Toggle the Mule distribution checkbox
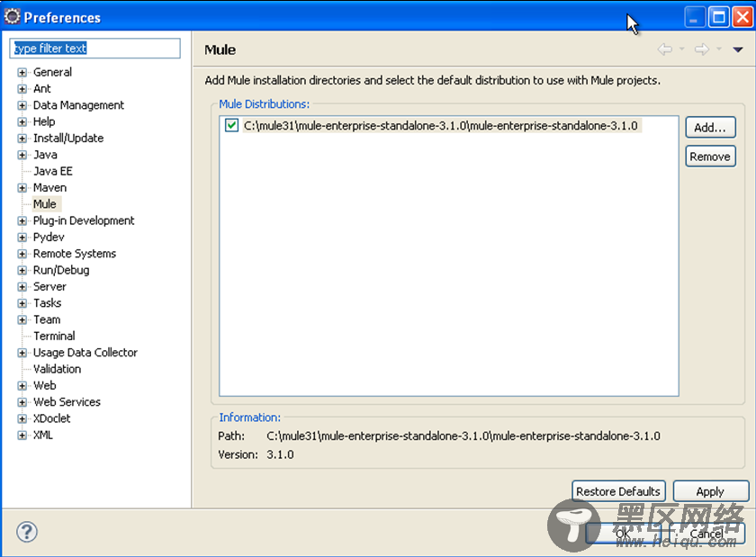Viewport: 756px width, 557px height. 231,125
